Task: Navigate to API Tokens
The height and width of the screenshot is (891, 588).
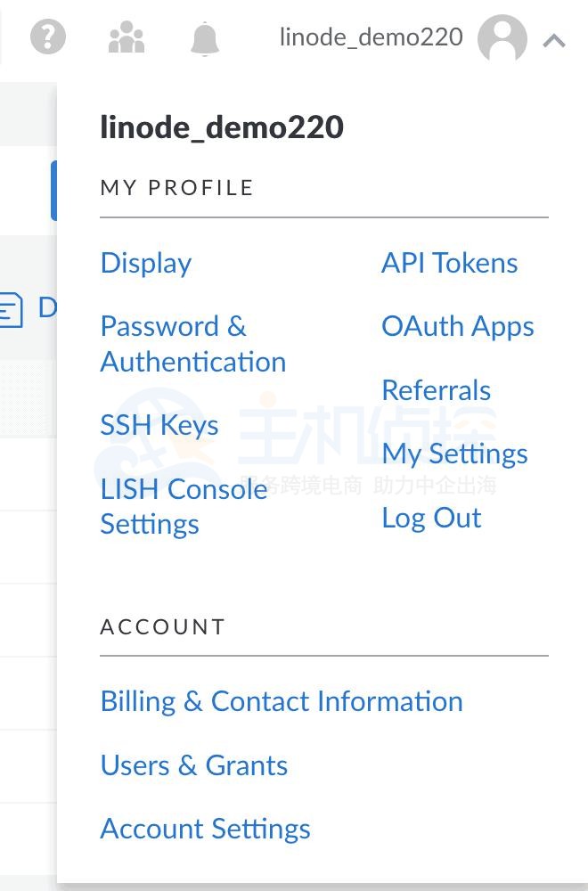Action: click(x=449, y=263)
